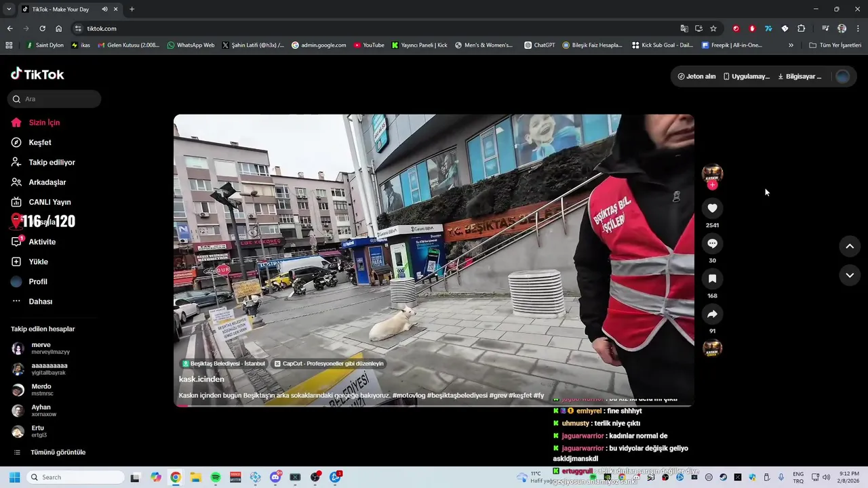Screen dimensions: 868x488
Task: Like the video with heart icon
Action: 712,208
